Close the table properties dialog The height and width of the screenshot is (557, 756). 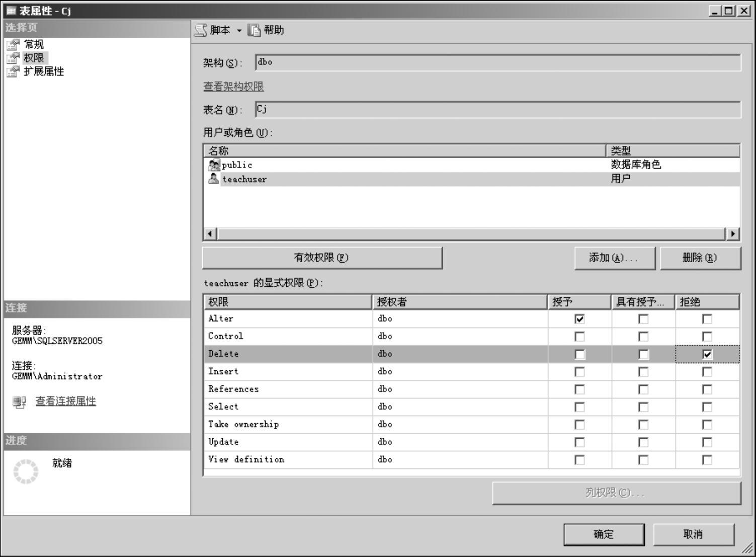click(744, 11)
